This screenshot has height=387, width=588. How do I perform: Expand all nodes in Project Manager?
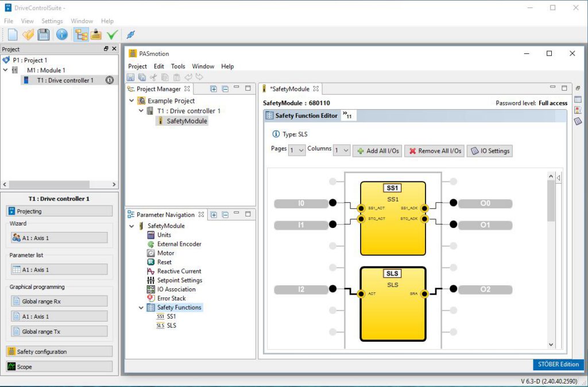(214, 89)
